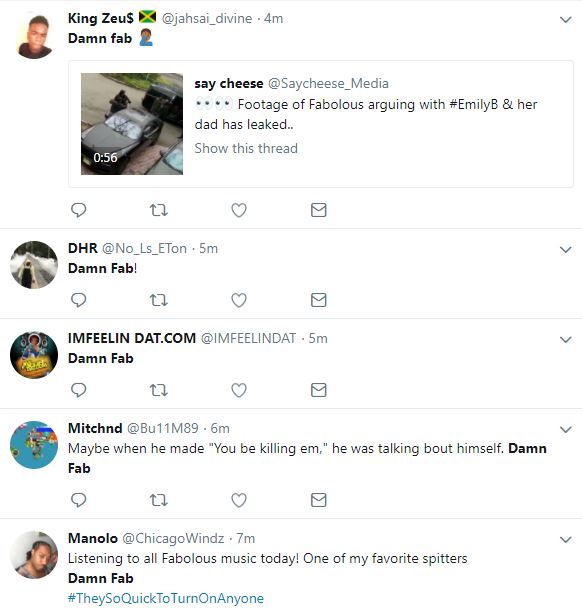Like the Mitchnd tweet
This screenshot has width=582, height=611.
[239, 500]
